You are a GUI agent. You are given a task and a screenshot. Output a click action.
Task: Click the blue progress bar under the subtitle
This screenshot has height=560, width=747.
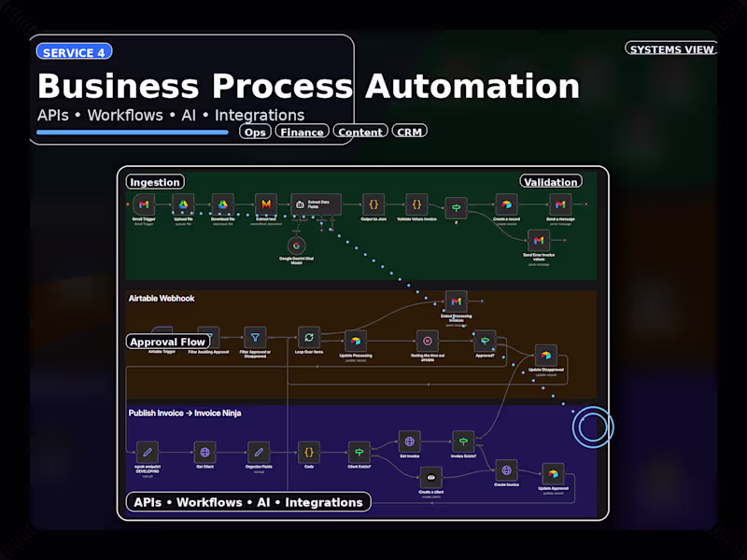[x=131, y=133]
